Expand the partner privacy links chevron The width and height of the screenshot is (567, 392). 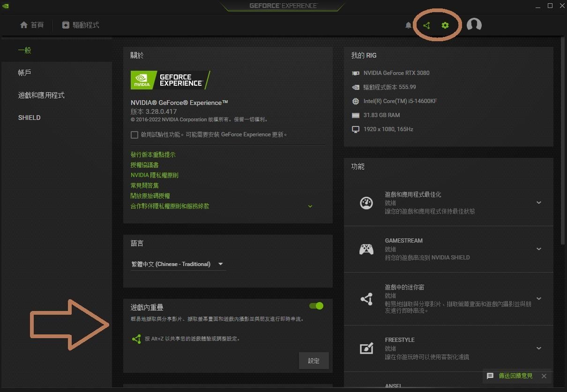(x=310, y=206)
